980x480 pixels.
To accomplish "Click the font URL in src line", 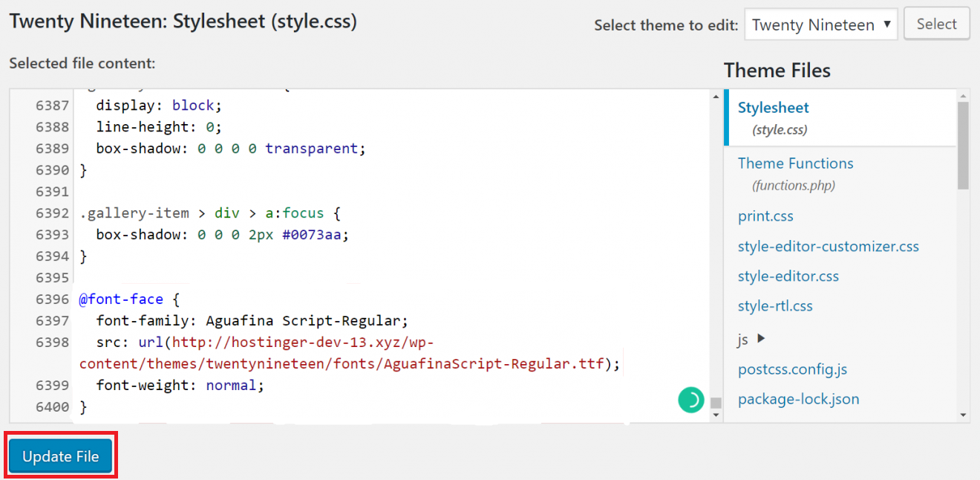I will coord(349,353).
